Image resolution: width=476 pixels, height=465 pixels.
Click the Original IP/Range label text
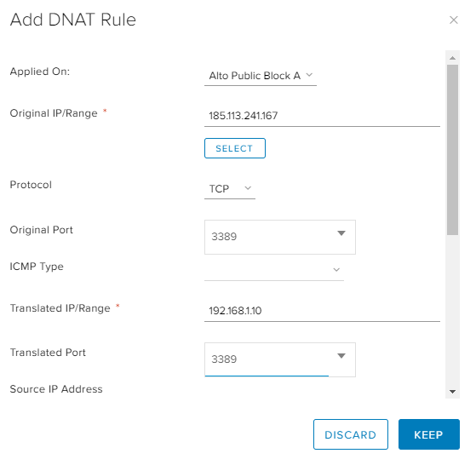54,113
